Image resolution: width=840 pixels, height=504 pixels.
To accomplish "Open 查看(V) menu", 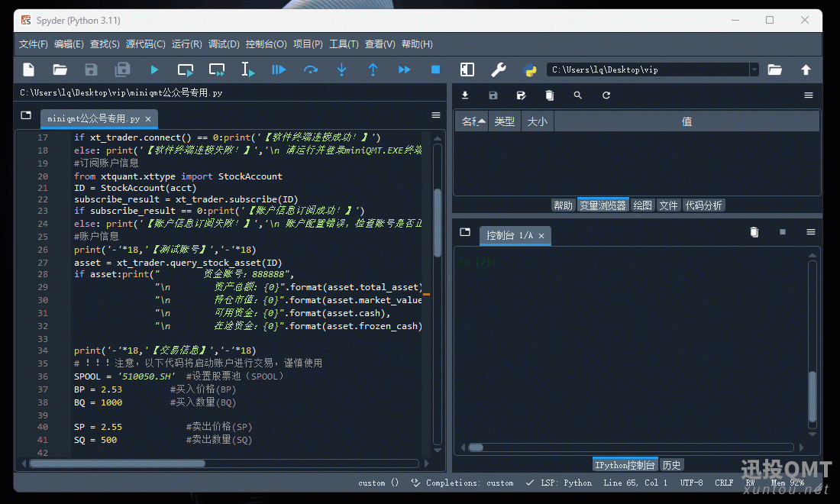I will [380, 44].
